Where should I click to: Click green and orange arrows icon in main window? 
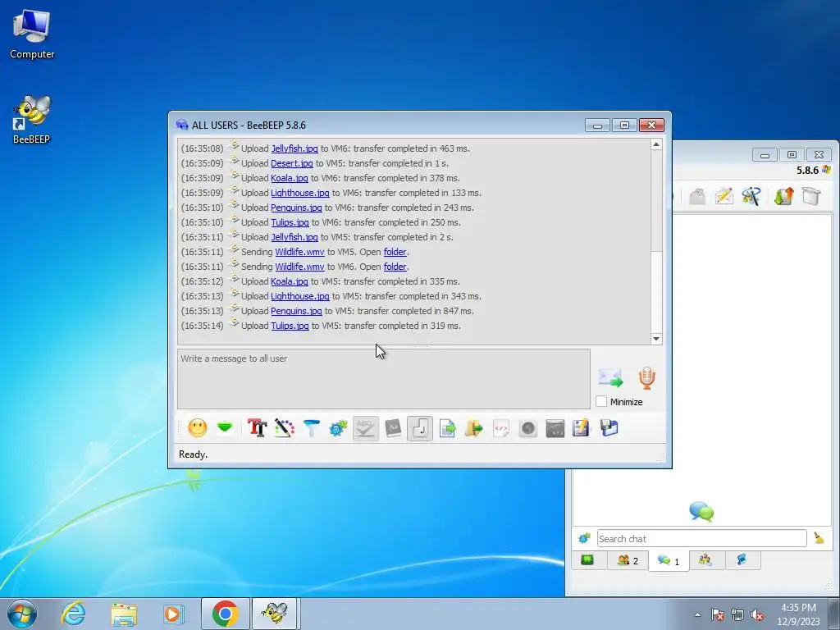click(x=783, y=196)
